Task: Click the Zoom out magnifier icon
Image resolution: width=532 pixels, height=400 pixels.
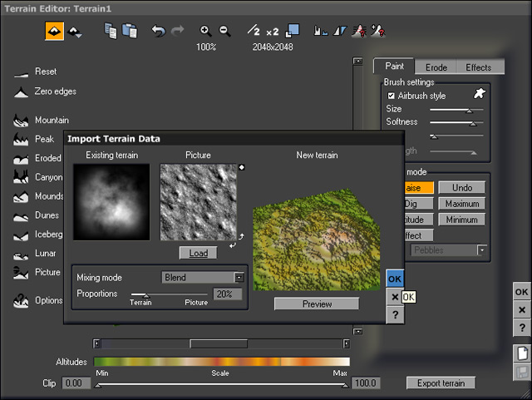Action: coord(224,31)
